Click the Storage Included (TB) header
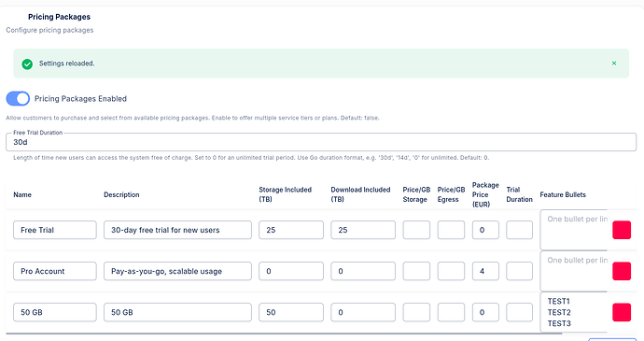This screenshot has height=341, width=644. 285,194
